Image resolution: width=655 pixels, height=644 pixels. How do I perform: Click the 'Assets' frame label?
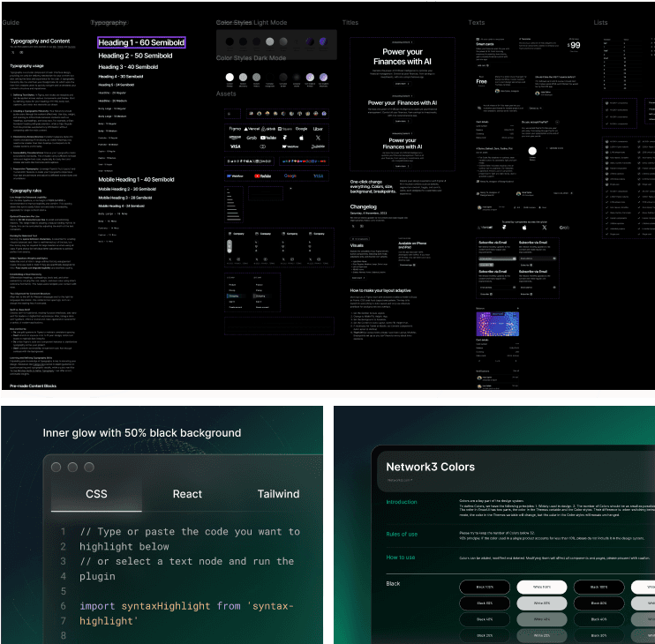point(226,94)
